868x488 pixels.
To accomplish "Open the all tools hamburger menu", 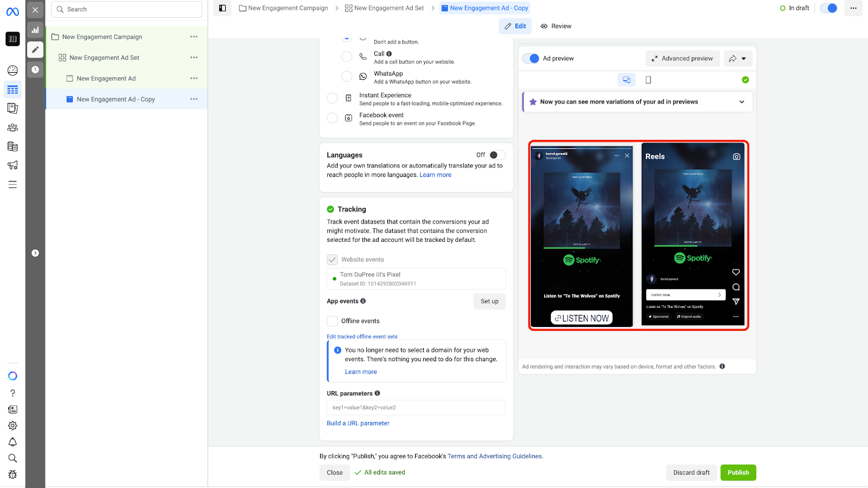I will (12, 185).
